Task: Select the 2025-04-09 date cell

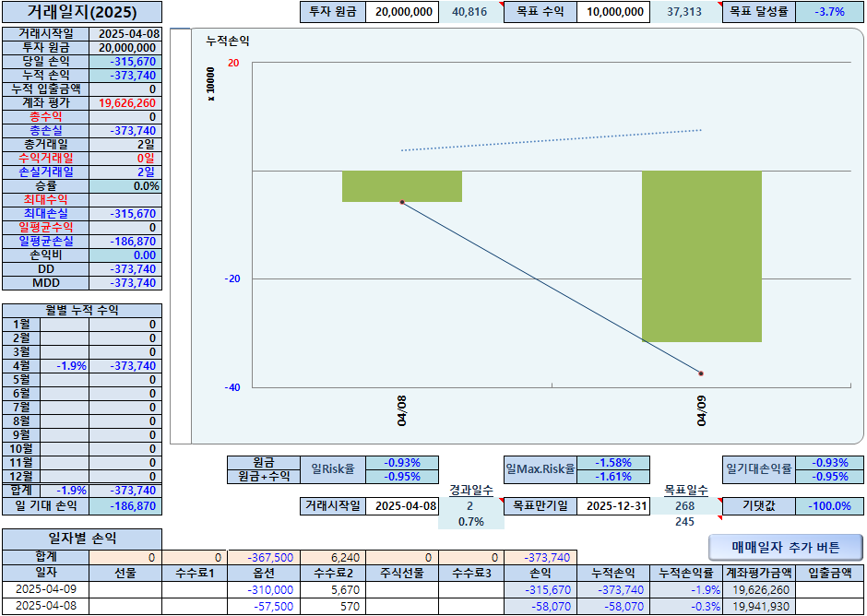Action: pos(46,589)
